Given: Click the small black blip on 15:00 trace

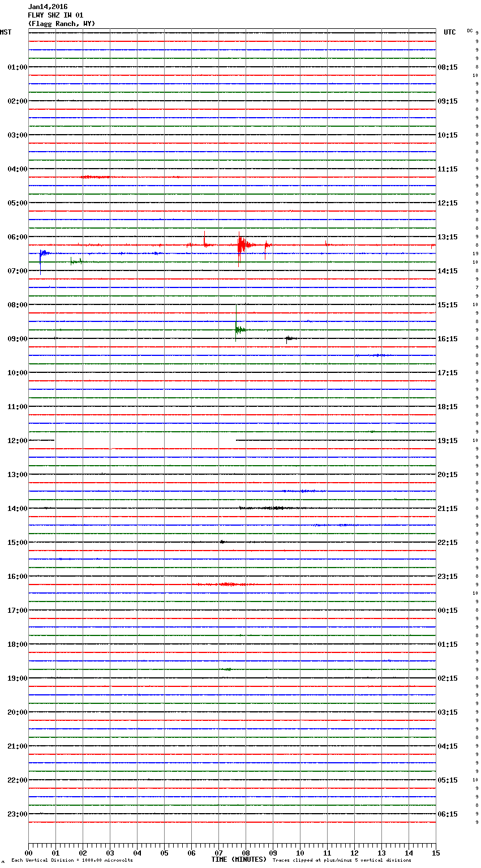Looking at the screenshot, I should pyautogui.click(x=222, y=542).
